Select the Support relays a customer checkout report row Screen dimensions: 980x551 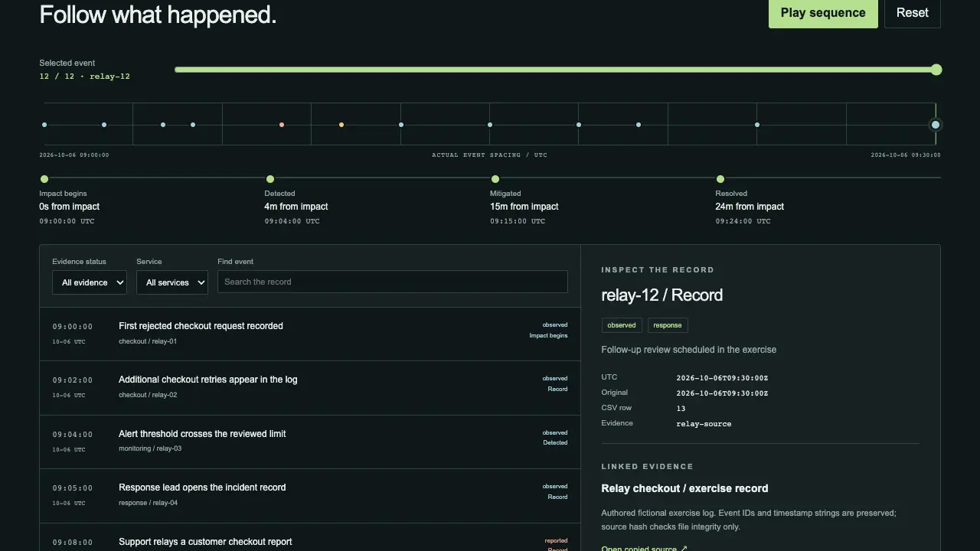pos(310,537)
